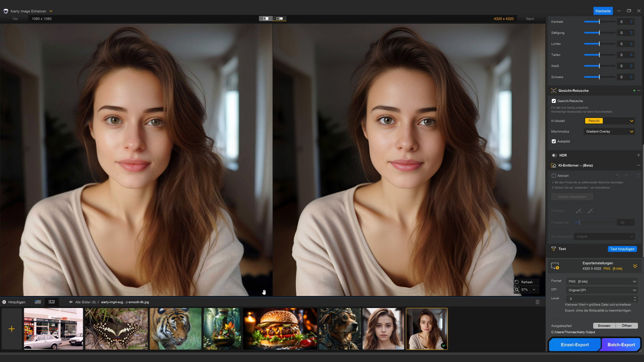Click the trash delete icon
The width and height of the screenshot is (644, 362).
point(537,302)
